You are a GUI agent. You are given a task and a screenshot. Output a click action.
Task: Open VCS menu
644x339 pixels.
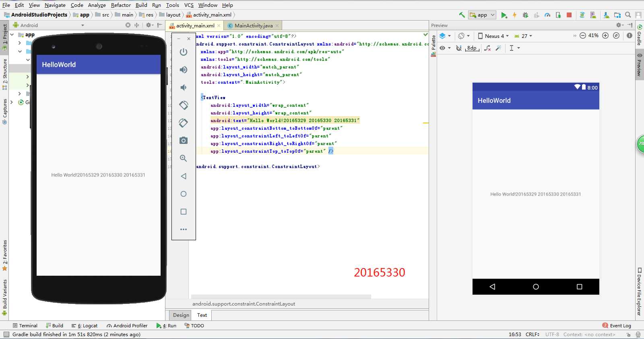[x=189, y=5]
